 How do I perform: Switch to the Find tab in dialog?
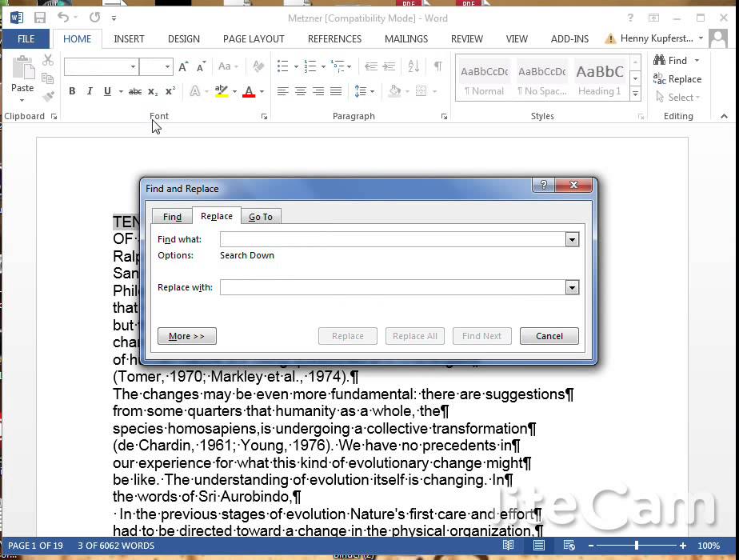coord(172,216)
